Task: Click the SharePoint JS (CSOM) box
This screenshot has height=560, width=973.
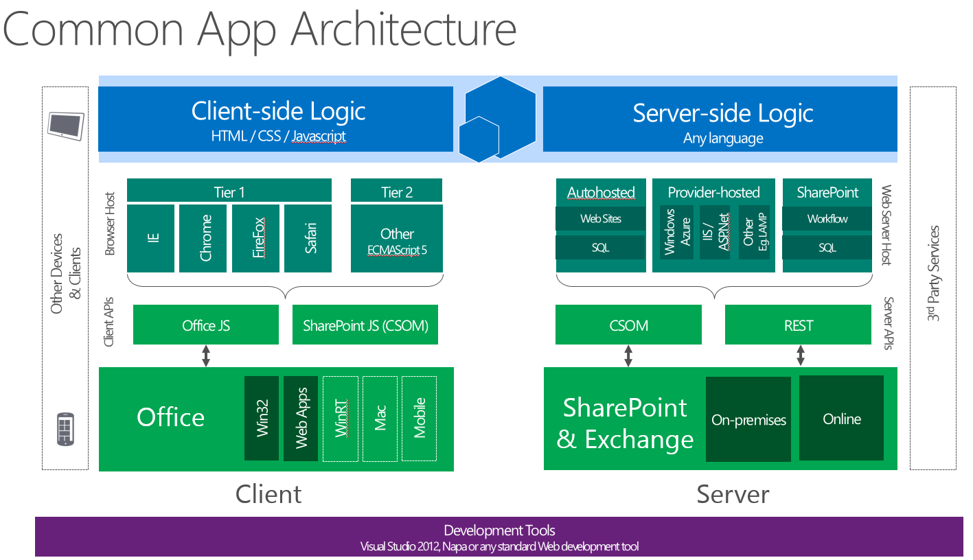Action: tap(365, 325)
